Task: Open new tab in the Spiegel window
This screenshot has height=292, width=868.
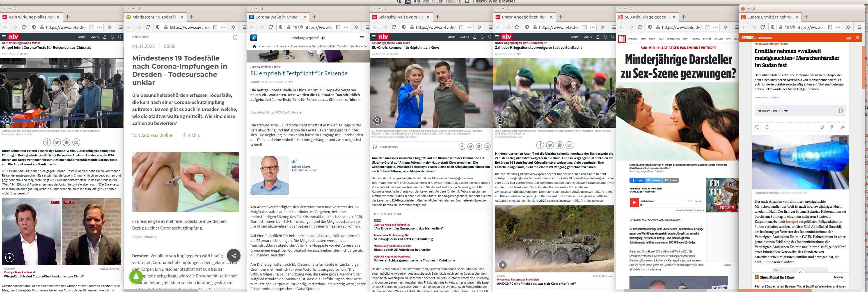Action: click(x=806, y=17)
